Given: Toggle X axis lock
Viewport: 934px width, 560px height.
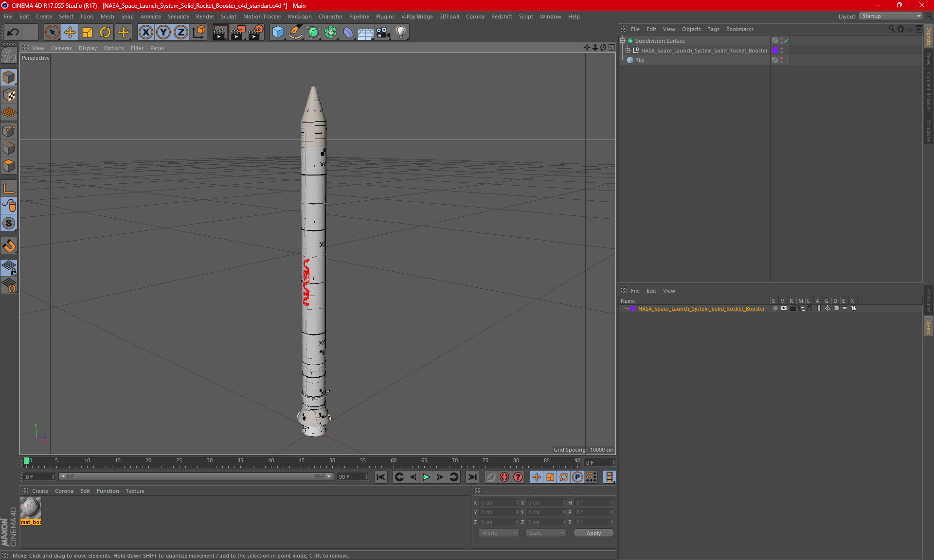Looking at the screenshot, I should tap(145, 32).
